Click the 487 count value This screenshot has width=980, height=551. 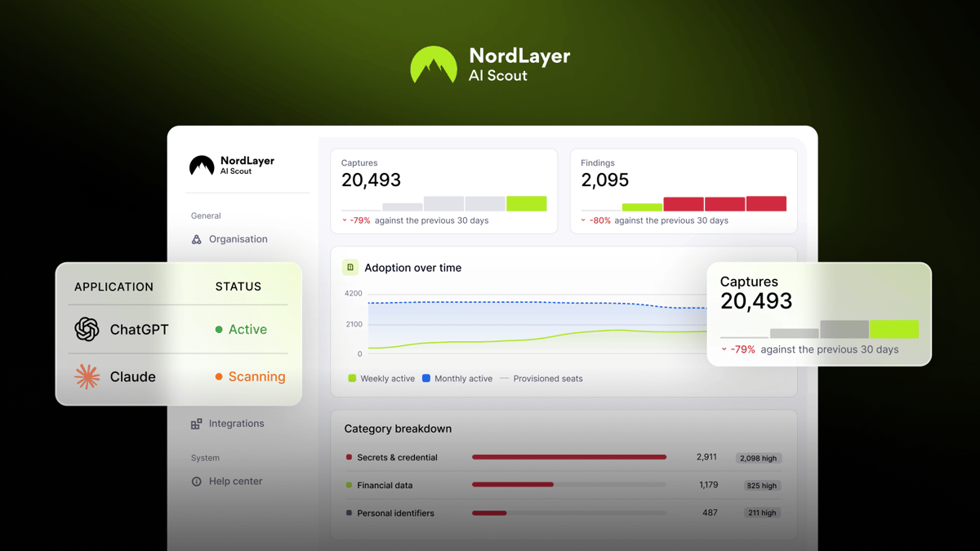coord(710,513)
